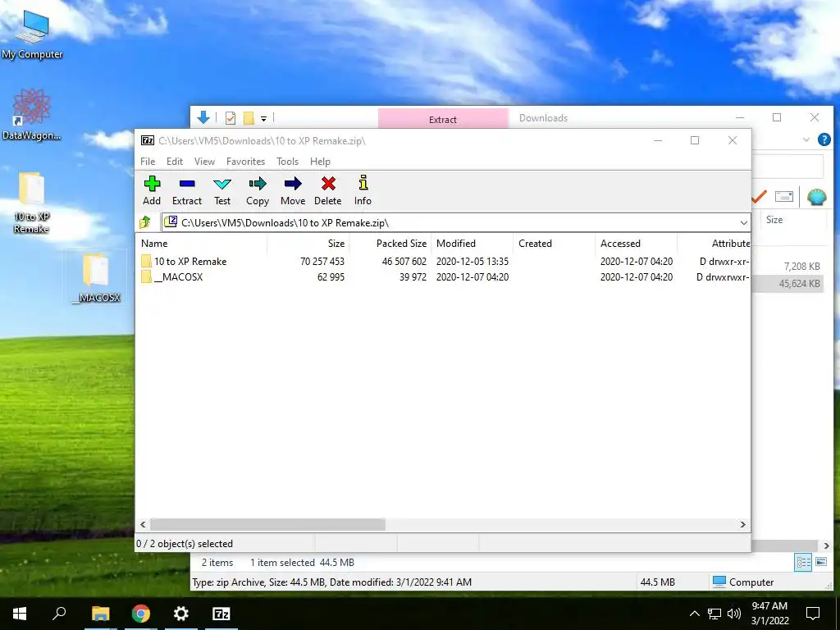Open the File menu in 7-Zip
840x630 pixels.
click(148, 162)
